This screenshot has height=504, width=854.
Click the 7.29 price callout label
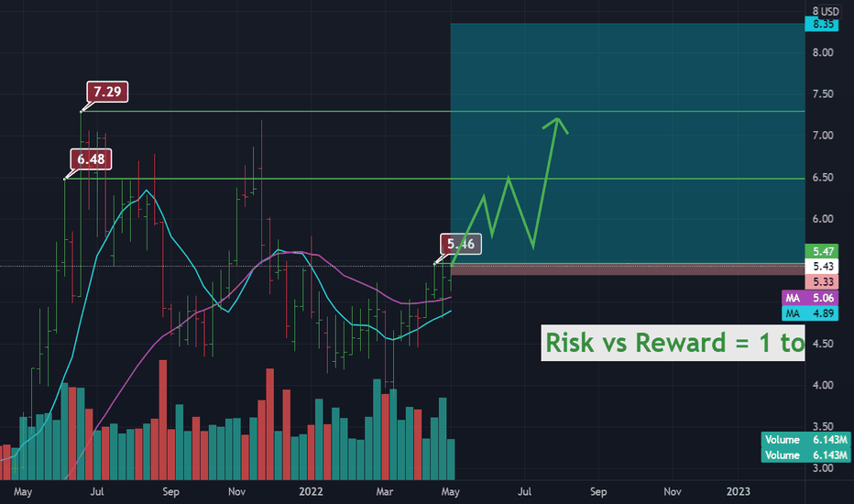click(107, 92)
